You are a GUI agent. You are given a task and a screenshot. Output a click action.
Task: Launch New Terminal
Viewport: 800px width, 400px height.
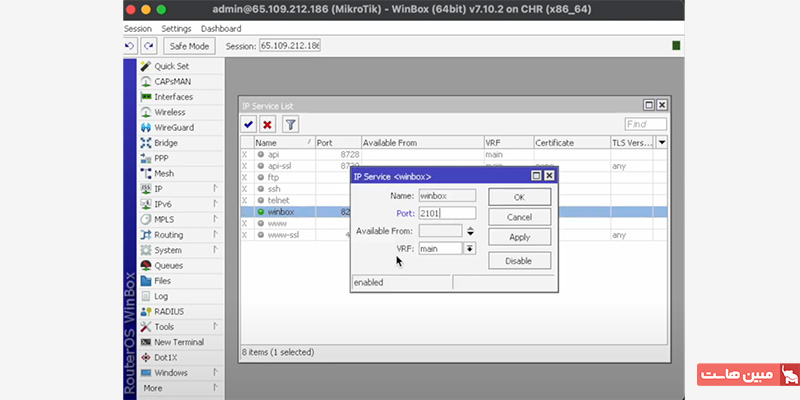(181, 342)
